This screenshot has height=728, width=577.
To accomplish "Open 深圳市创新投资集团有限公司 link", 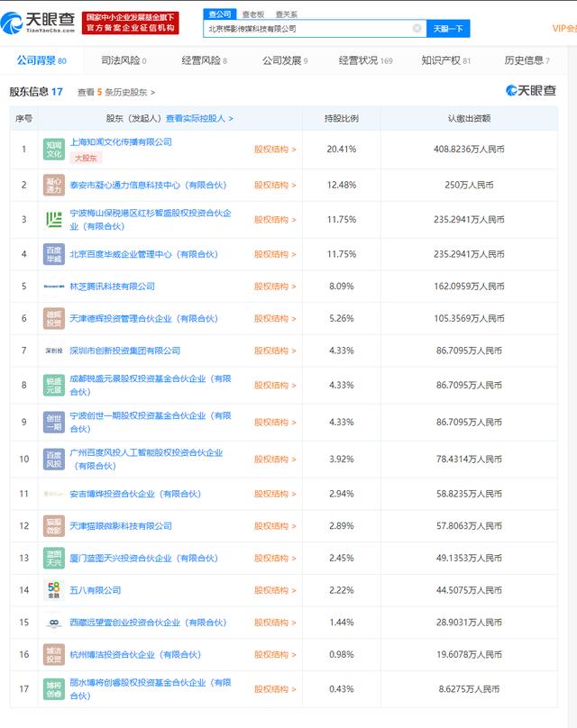I will 125,350.
